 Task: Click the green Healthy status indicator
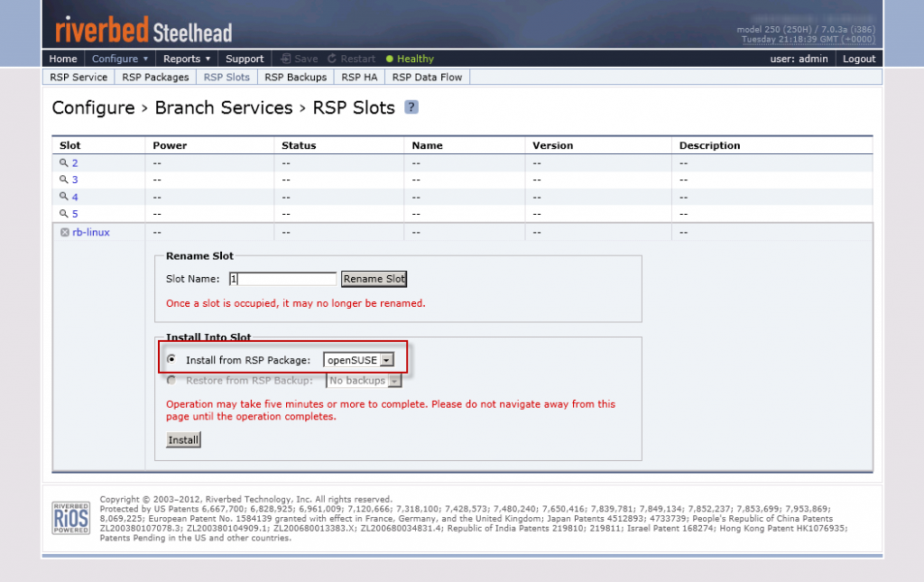point(390,59)
